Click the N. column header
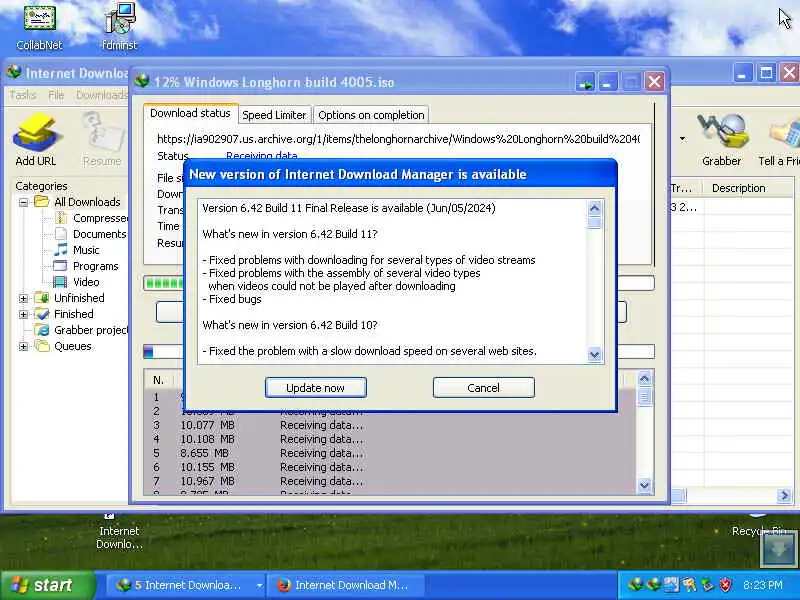The width and height of the screenshot is (800, 600). 159,380
